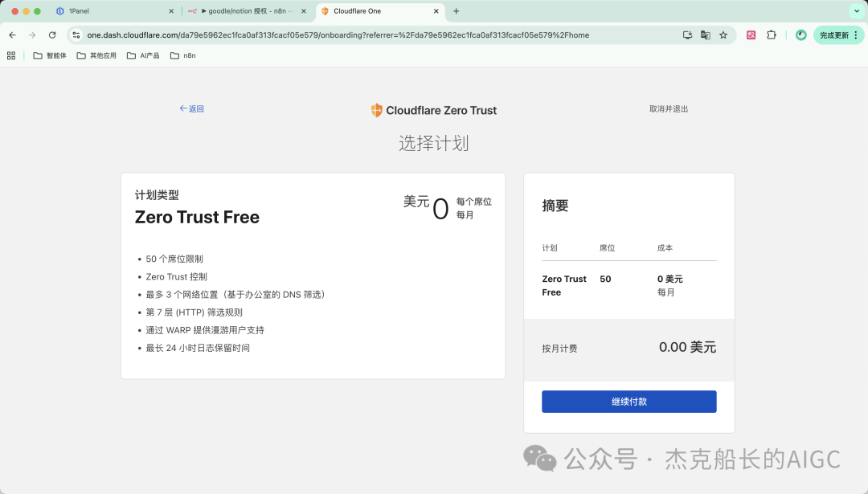This screenshot has height=494, width=868.
Task: Click the Zero Trust Free plan title
Action: [x=197, y=218]
